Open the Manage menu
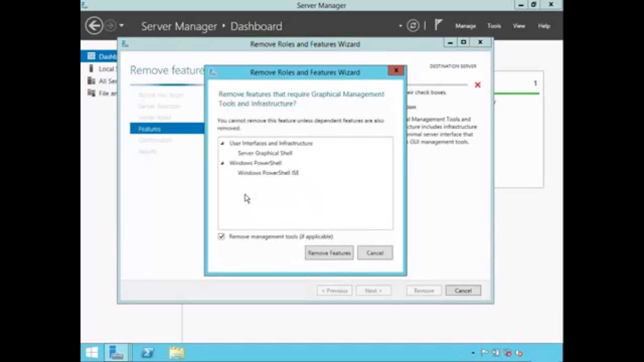Image resolution: width=644 pixels, height=362 pixels. click(x=465, y=26)
